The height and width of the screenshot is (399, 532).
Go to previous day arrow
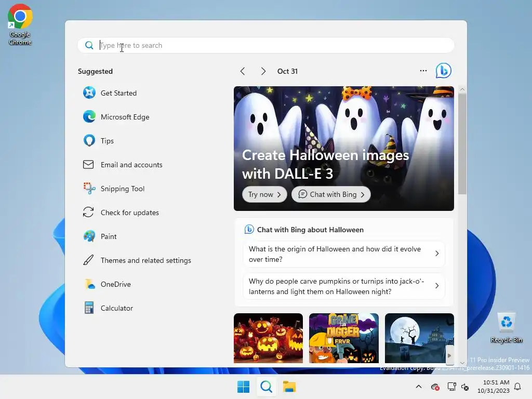243,71
